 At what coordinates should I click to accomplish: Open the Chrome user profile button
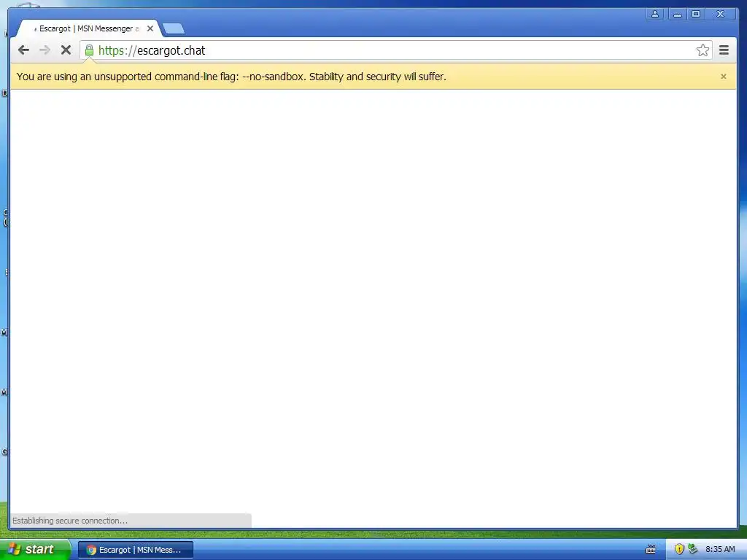655,15
